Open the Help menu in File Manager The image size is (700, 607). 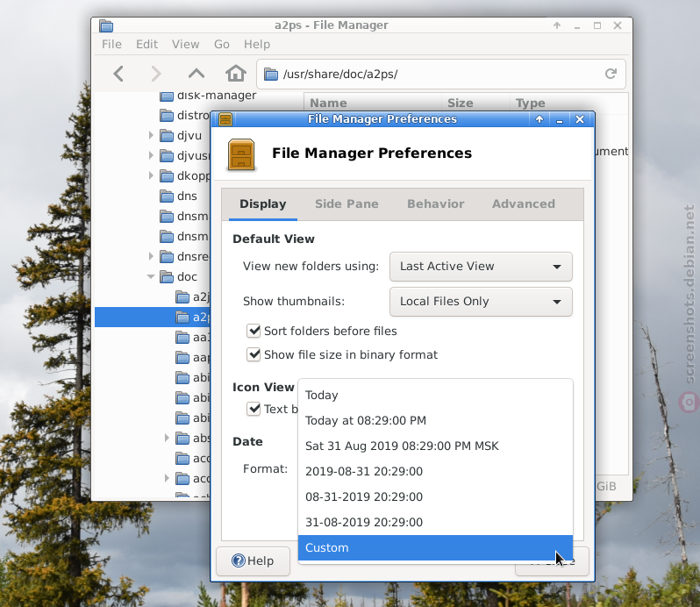pos(257,44)
